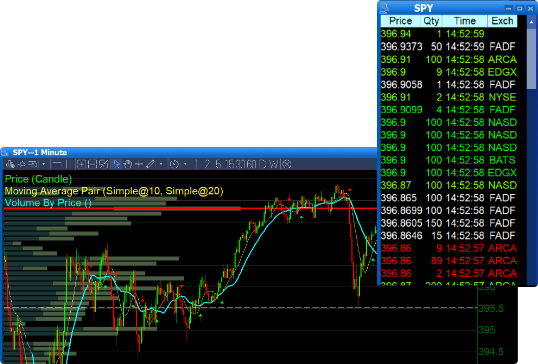Select the pencil drawing tool
This screenshot has width=538, height=364.
(150, 164)
